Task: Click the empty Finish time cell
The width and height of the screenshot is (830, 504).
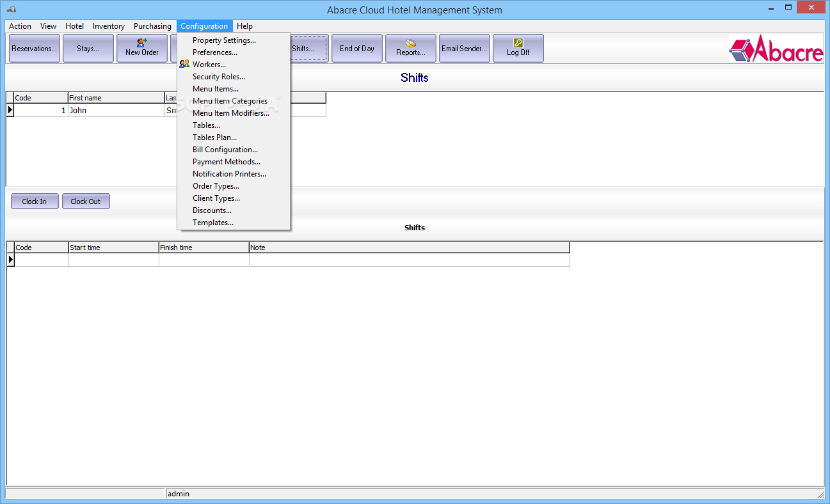Action: coord(204,260)
